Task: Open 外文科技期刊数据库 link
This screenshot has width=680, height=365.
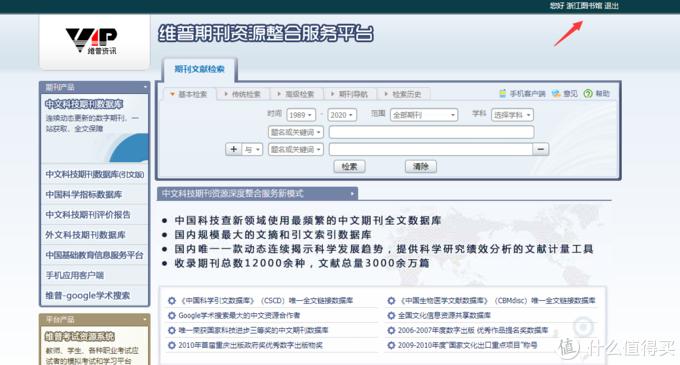Action: pyautogui.click(x=85, y=235)
